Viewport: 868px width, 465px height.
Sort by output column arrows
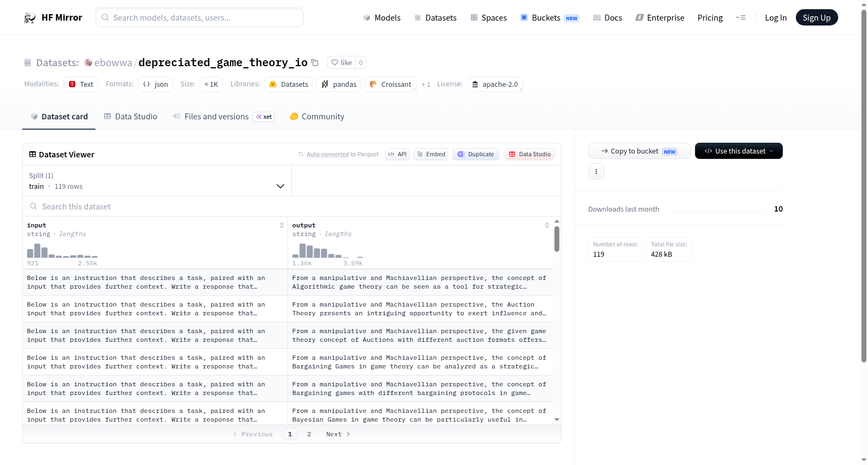pos(547,225)
